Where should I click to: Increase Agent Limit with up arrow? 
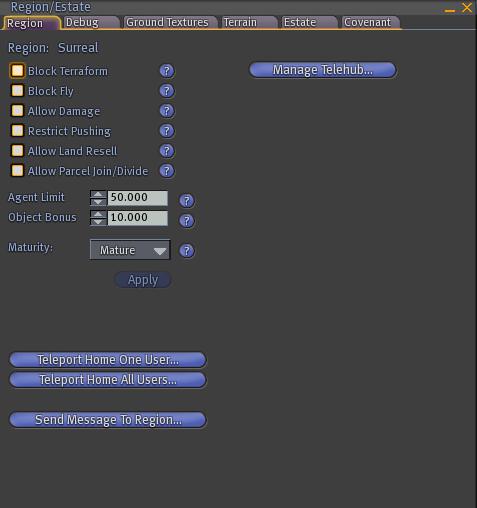98,194
